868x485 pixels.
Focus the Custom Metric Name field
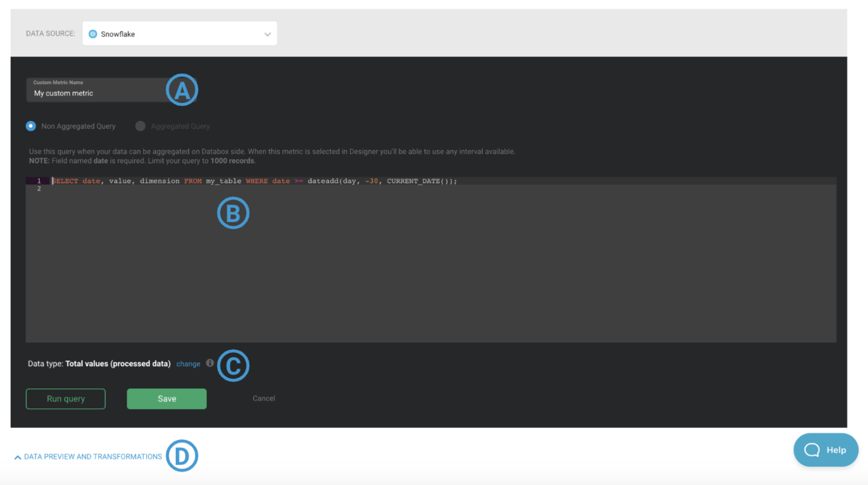(x=95, y=93)
